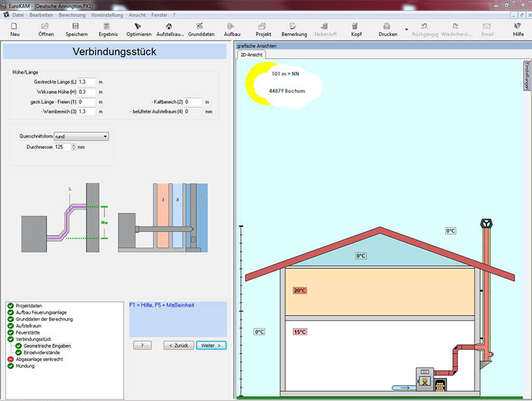This screenshot has width=532, height=401.
Task: Open Hilfe from the toolbar
Action: tap(518, 29)
